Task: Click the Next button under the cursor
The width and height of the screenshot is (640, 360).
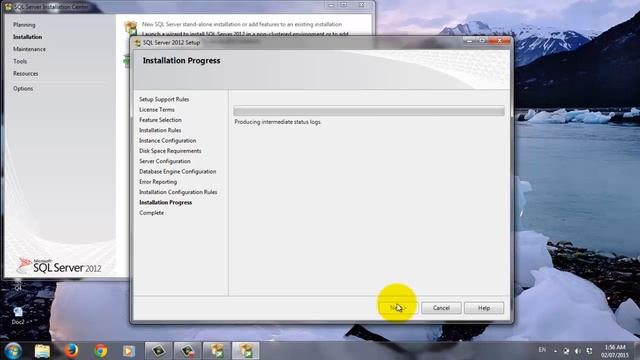Action: click(x=398, y=308)
